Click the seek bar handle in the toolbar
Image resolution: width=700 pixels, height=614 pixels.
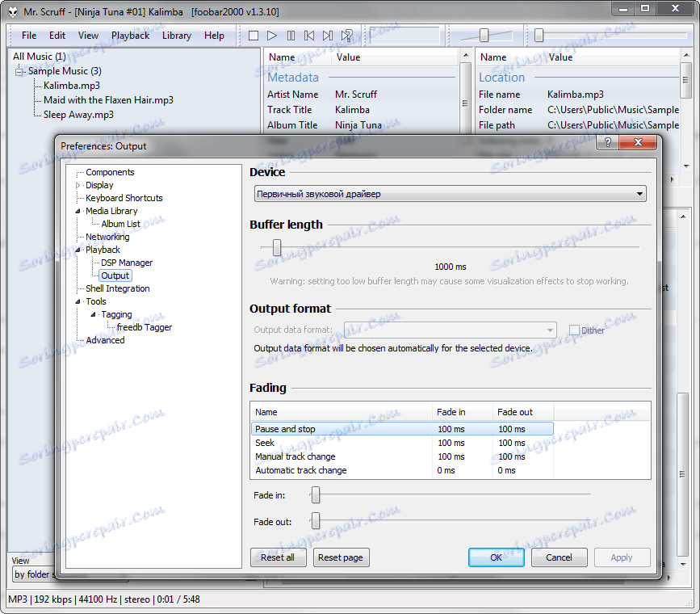539,35
